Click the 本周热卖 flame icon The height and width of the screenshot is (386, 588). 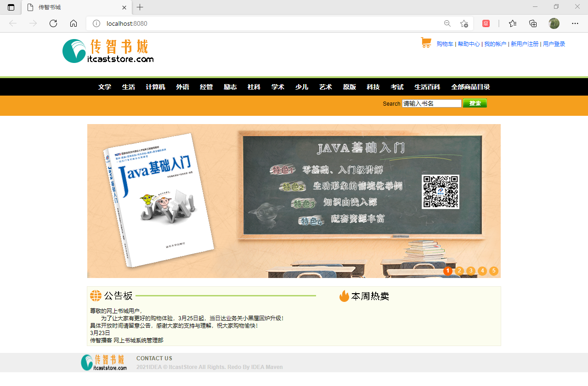(344, 296)
